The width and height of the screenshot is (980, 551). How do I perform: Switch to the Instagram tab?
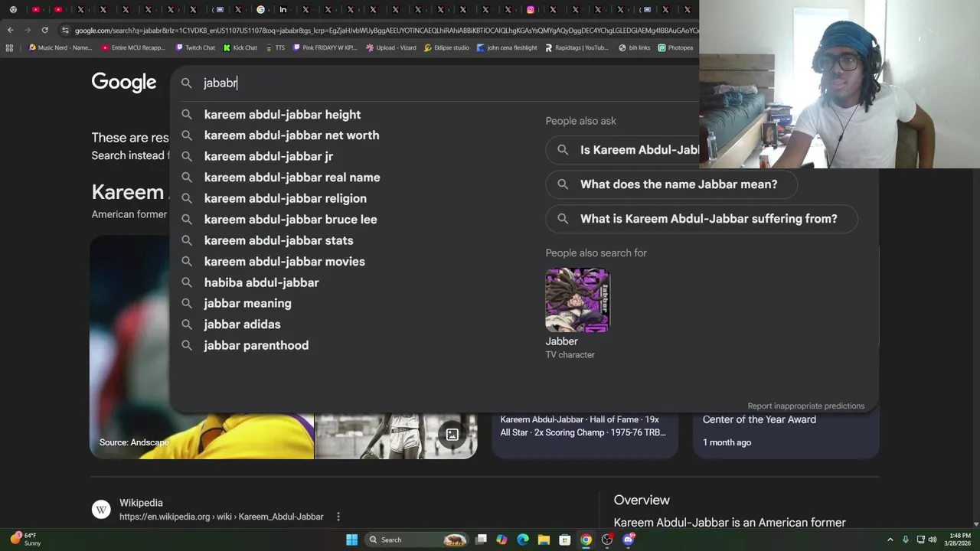pyautogui.click(x=531, y=9)
